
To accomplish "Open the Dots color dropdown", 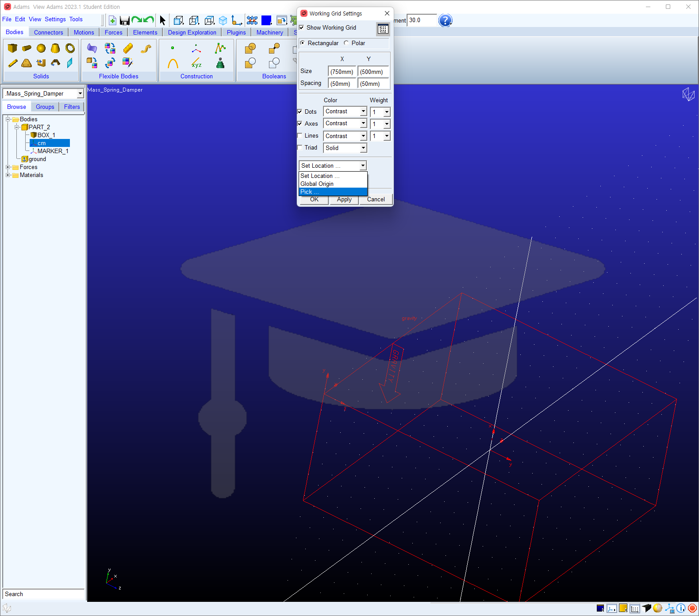I will pos(345,112).
